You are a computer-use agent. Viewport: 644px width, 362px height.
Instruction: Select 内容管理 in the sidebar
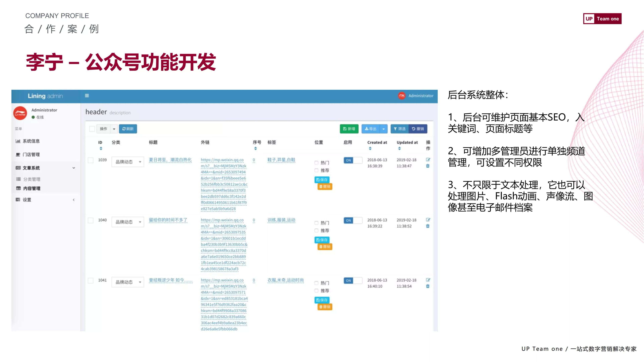click(x=32, y=188)
